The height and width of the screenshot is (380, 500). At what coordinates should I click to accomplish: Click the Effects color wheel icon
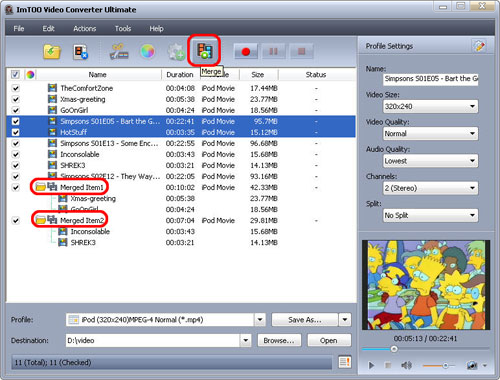click(147, 52)
